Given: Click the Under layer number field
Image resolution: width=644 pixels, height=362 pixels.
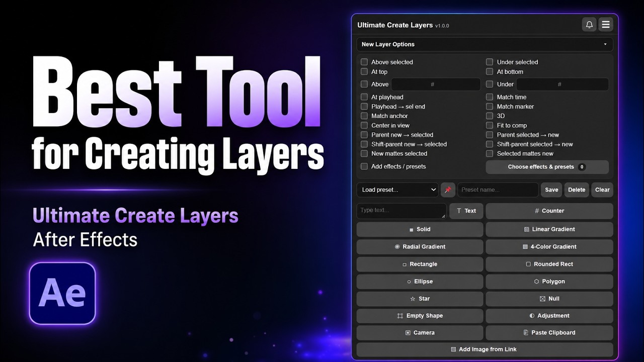Looking at the screenshot, I should 562,84.
